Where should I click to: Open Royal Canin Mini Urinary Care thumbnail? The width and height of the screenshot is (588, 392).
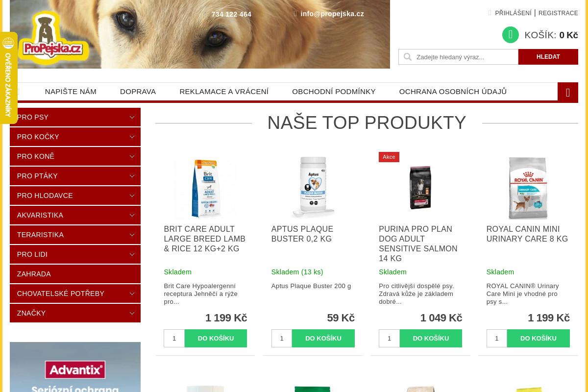coord(528,188)
